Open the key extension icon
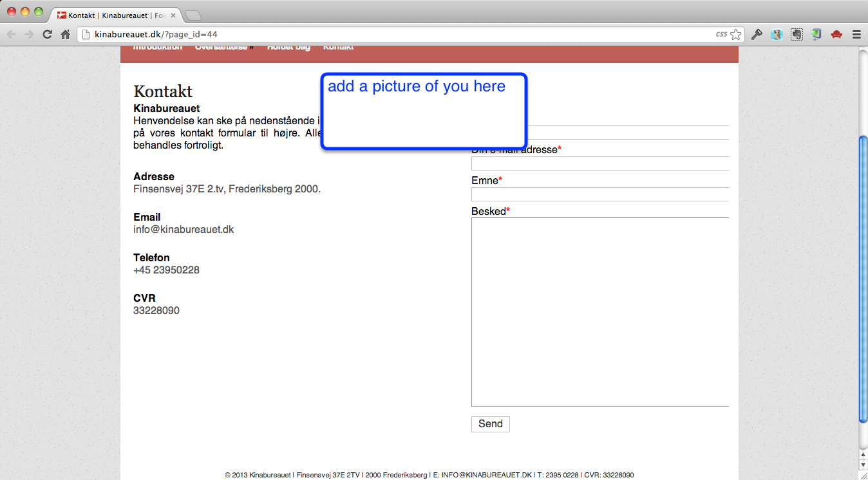Screen dimensions: 868x480 point(757,35)
